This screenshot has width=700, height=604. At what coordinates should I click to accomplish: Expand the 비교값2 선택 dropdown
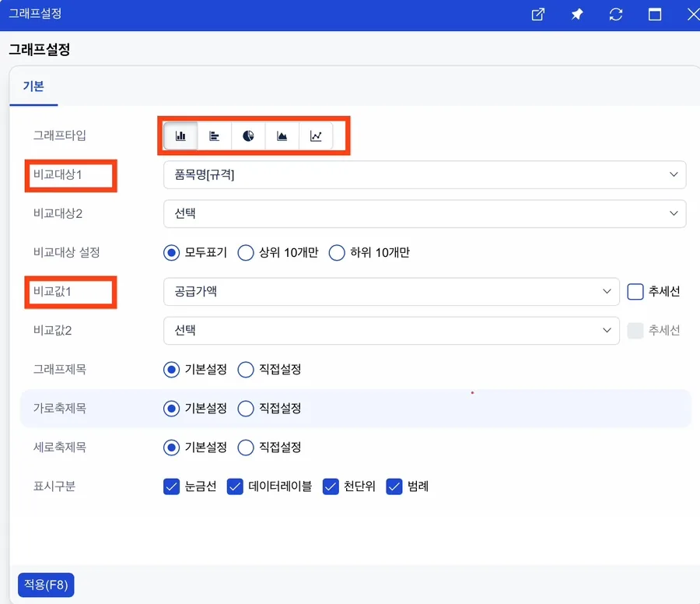391,331
